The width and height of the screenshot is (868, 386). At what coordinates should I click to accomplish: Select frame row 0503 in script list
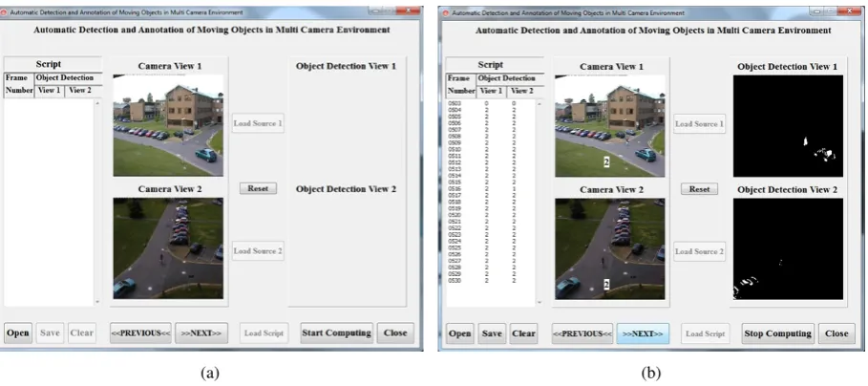(490, 103)
